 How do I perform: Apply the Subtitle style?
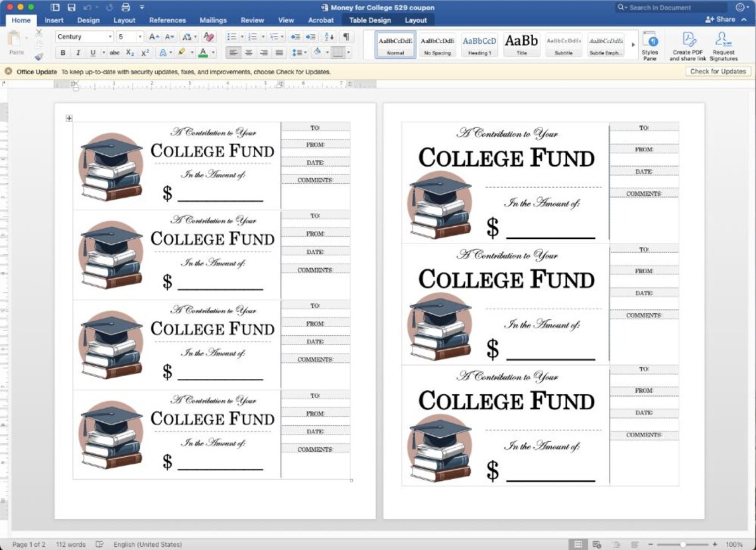(x=563, y=45)
